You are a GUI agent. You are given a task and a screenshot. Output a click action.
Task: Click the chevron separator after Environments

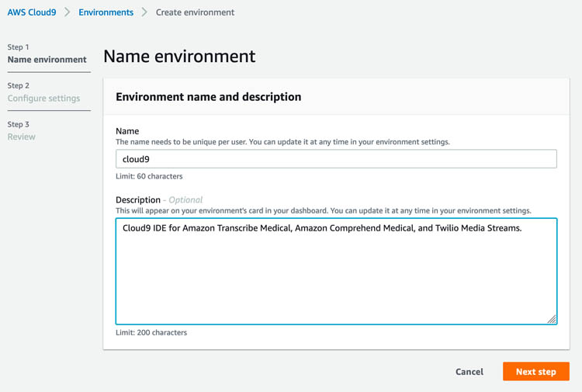point(144,12)
